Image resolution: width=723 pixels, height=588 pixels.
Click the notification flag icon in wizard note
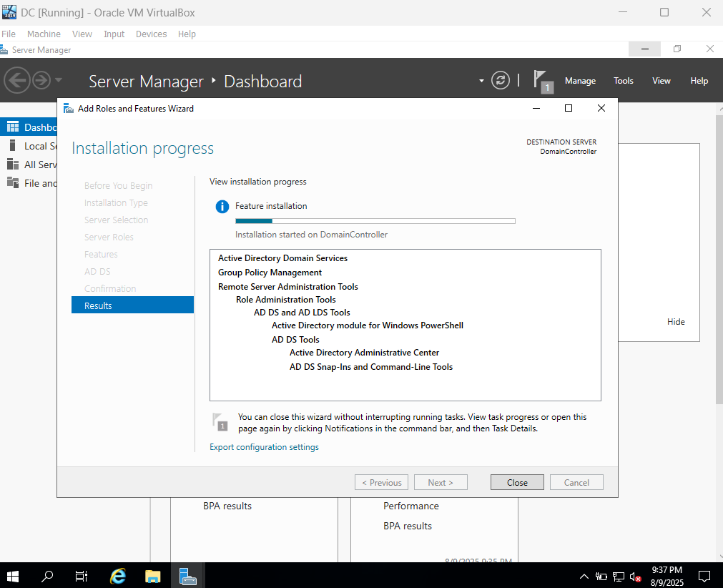click(x=220, y=422)
